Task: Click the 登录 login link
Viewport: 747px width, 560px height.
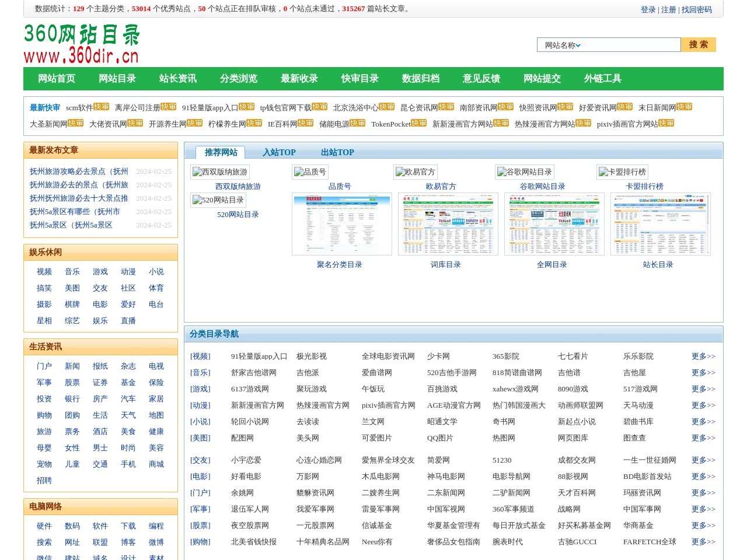Action: tap(648, 10)
